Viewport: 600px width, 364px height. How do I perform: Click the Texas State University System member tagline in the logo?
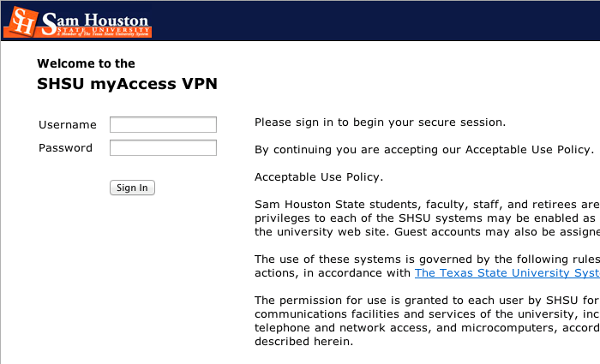pos(103,34)
